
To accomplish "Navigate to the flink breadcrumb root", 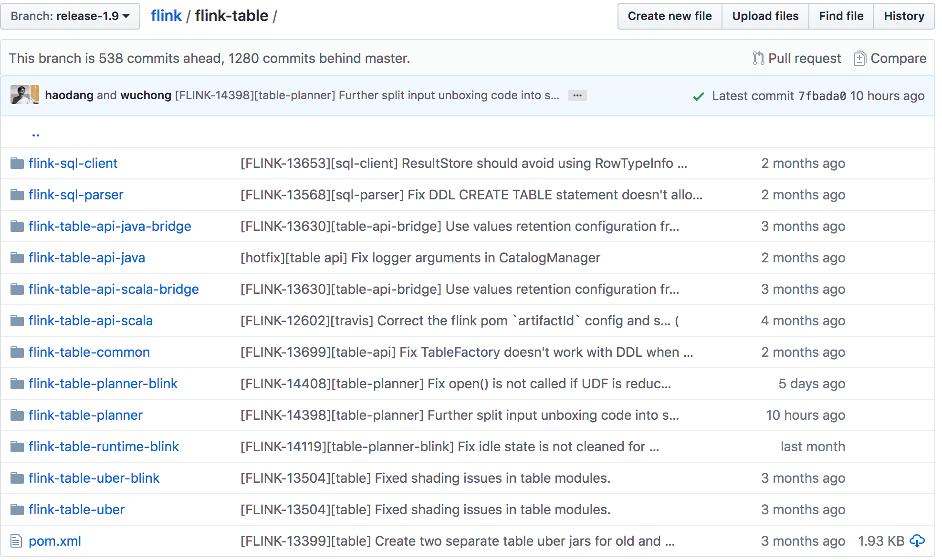I will [x=166, y=16].
